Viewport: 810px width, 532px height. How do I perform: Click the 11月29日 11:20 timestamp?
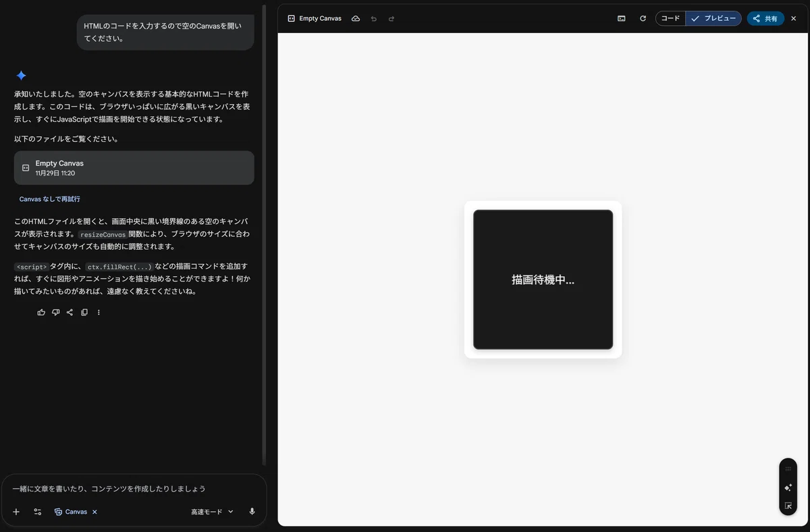[55, 174]
